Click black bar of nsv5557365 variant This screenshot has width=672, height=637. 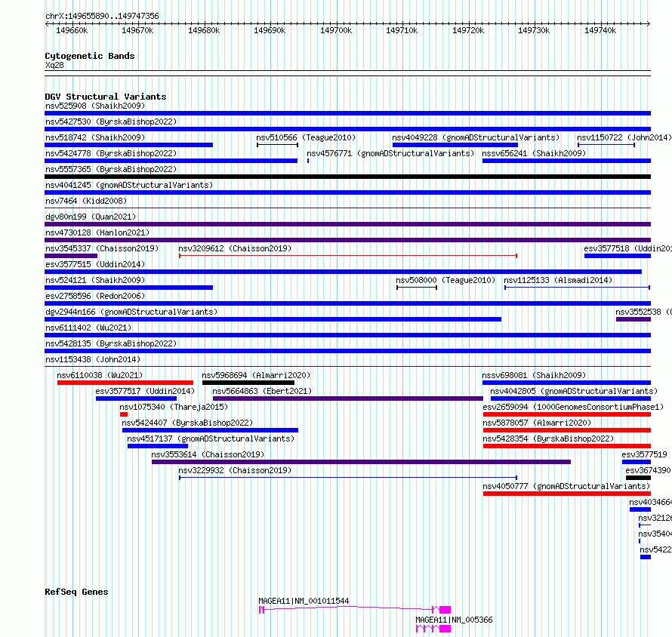(x=347, y=177)
